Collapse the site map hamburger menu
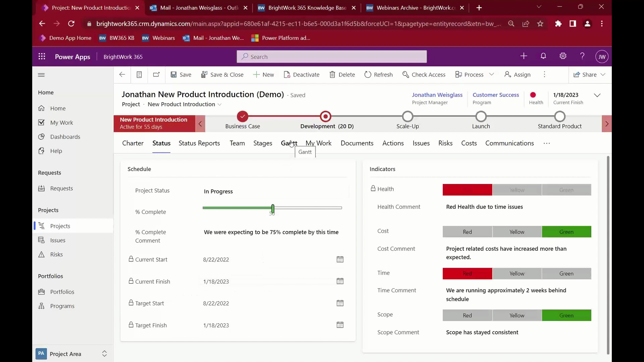This screenshot has width=644, height=362. coord(41,75)
